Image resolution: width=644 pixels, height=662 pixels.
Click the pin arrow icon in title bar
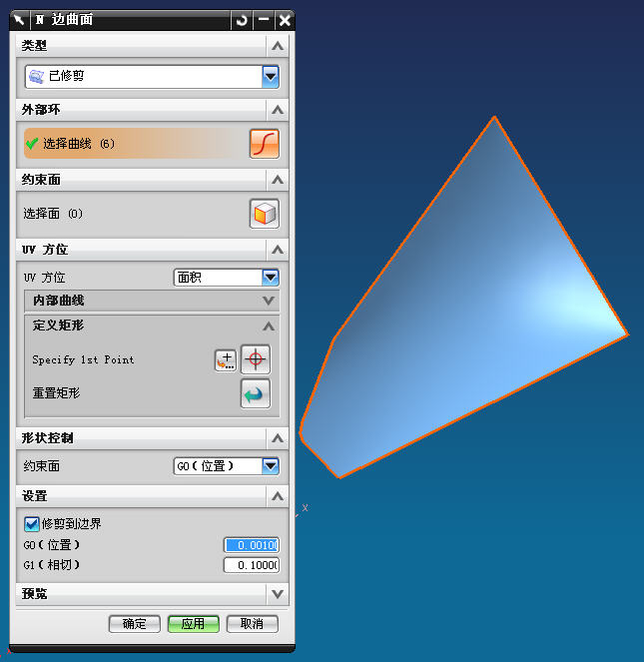pyautogui.click(x=19, y=20)
